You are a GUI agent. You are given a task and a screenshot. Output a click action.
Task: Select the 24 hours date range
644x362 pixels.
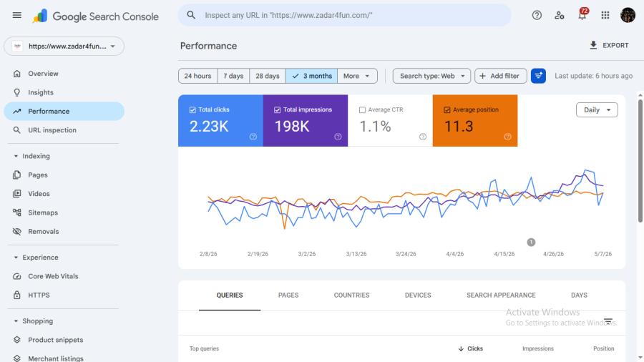point(197,76)
